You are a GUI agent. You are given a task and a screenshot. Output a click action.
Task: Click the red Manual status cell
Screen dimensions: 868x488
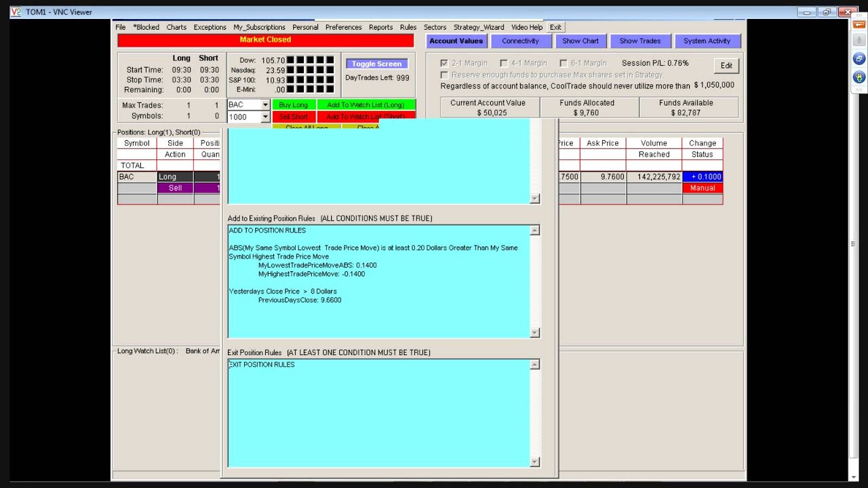703,188
